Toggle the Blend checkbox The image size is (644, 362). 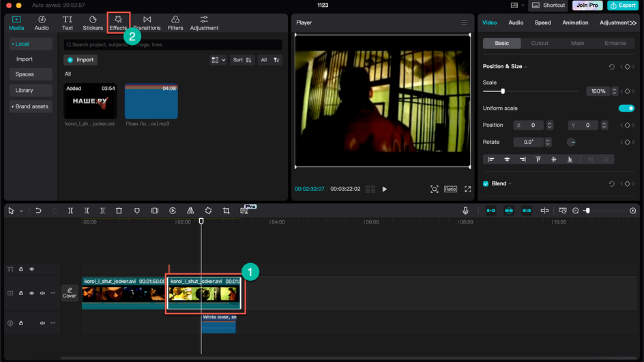[x=486, y=183]
